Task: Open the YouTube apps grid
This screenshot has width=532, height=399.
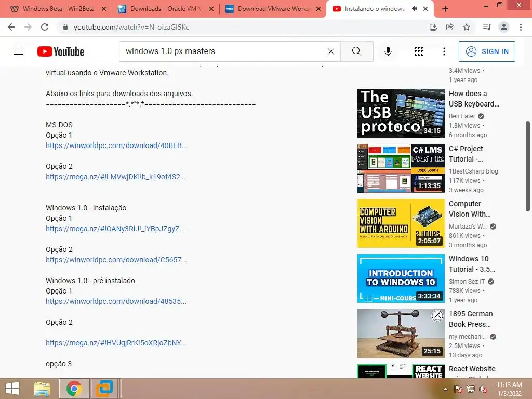Action: [419, 51]
